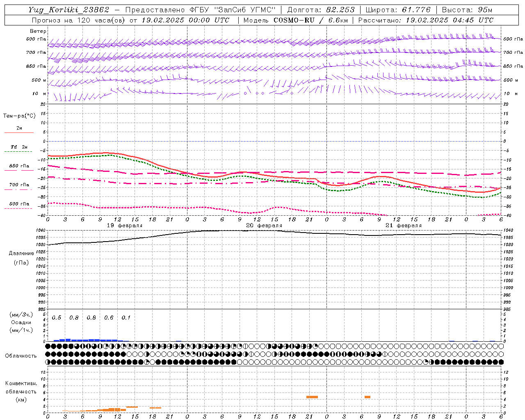This screenshot has height=420, width=525.
Task: Click the station name Yug_Korliki_23862
Action: [68, 10]
